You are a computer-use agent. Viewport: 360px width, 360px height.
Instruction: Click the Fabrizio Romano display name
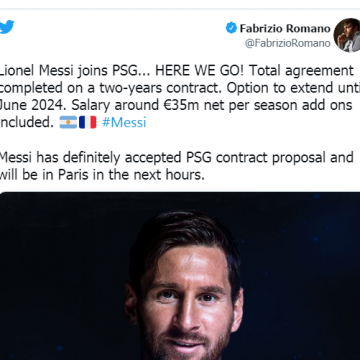coord(285,29)
